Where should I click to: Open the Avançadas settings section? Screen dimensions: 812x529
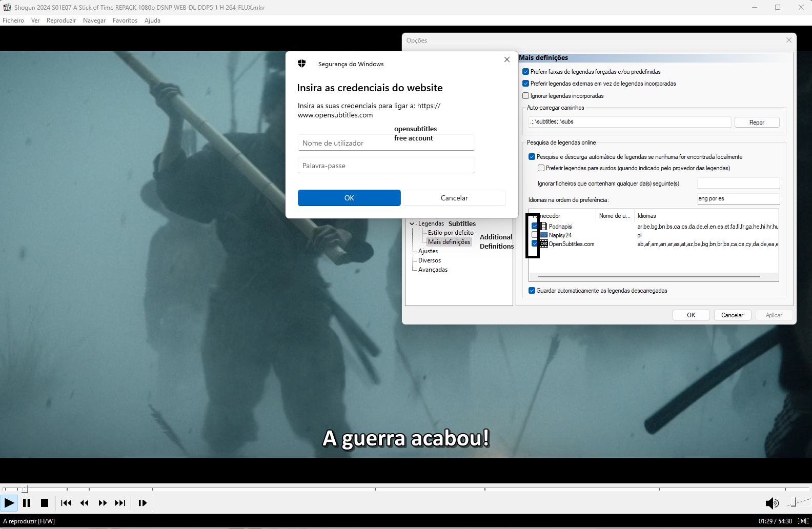tap(433, 270)
